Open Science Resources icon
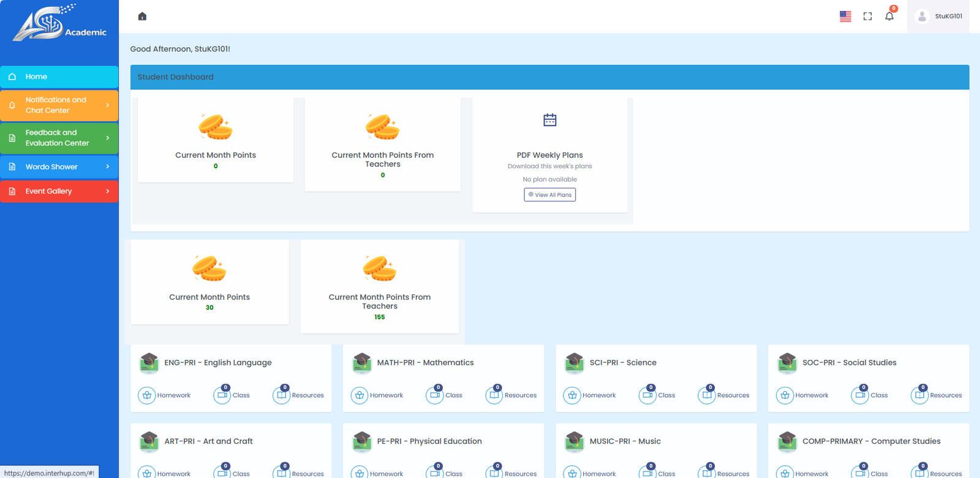This screenshot has height=478, width=980. (x=707, y=395)
